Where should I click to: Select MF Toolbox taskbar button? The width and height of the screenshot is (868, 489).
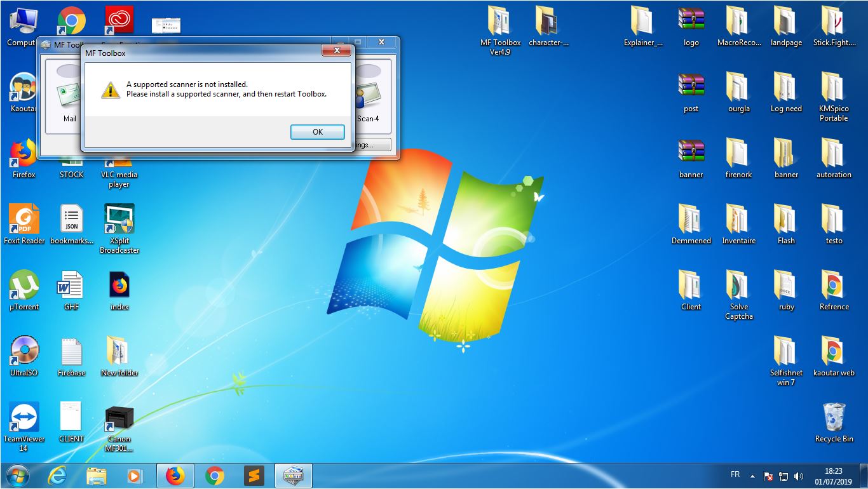(x=293, y=476)
